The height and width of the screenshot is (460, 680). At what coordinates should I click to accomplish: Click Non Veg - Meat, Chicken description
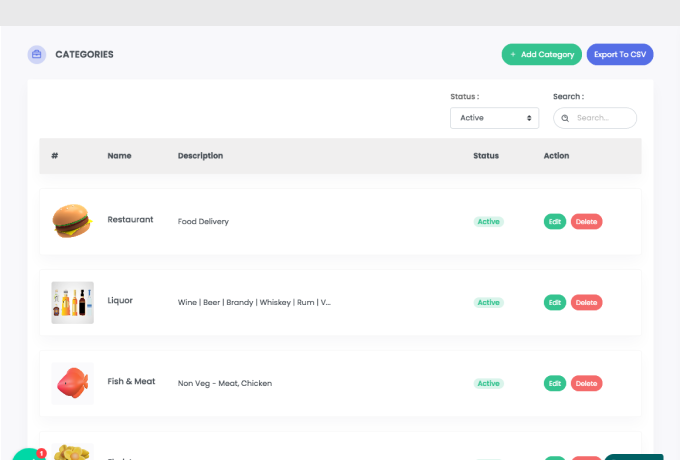[x=225, y=383]
